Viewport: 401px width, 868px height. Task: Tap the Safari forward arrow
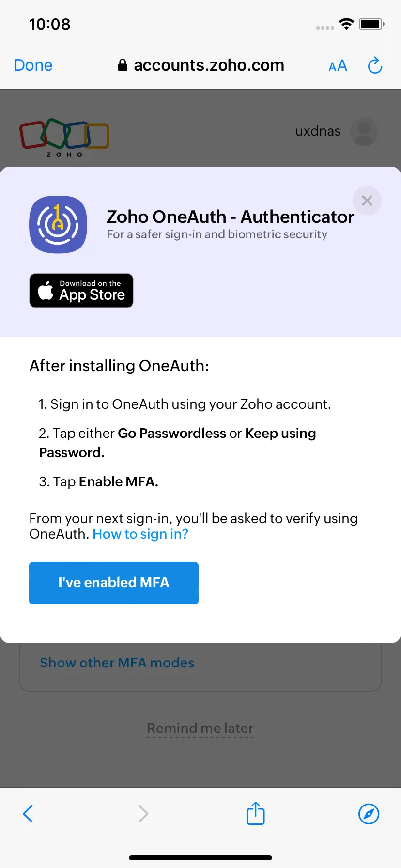143,814
